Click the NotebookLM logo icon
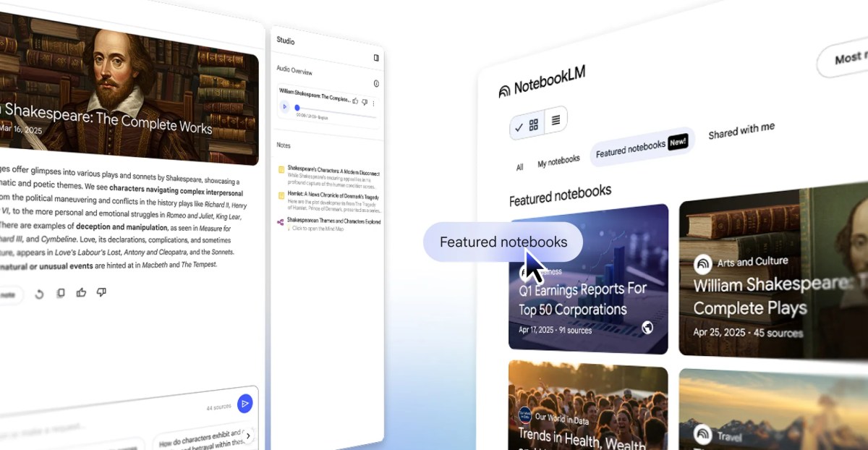The height and width of the screenshot is (450, 868). 504,91
